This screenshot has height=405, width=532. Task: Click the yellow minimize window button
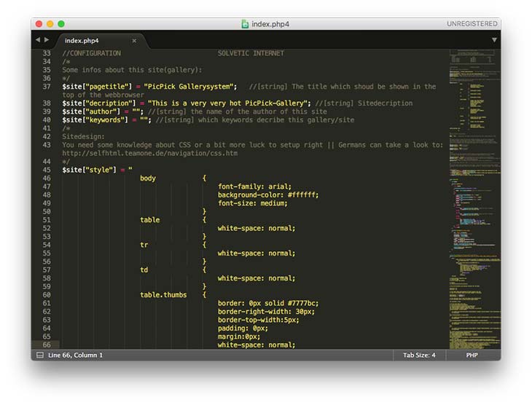[x=50, y=24]
